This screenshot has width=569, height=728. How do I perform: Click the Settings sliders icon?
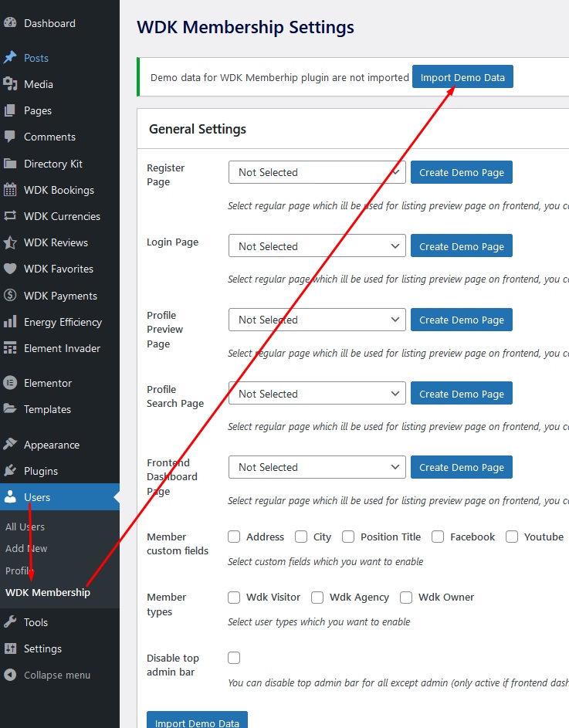pos(10,648)
